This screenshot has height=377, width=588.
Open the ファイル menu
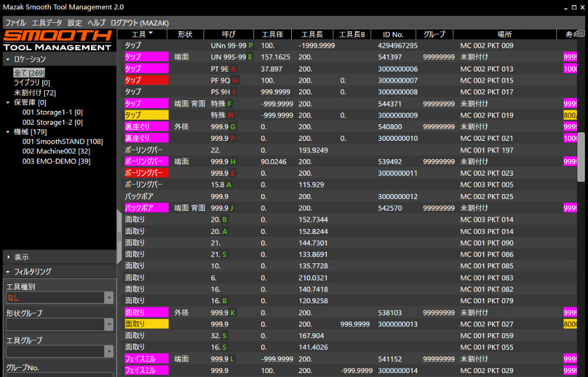tap(15, 23)
